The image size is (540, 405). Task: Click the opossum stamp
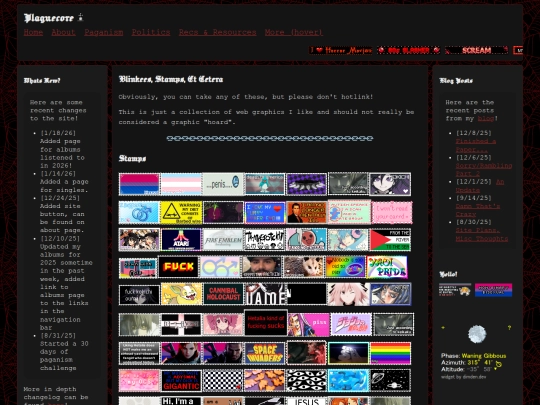coord(303,267)
